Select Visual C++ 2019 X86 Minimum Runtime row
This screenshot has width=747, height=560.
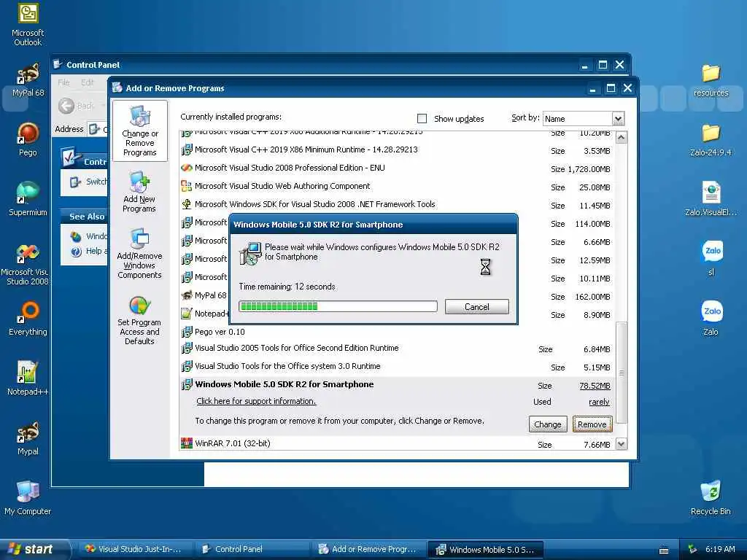[x=396, y=150]
